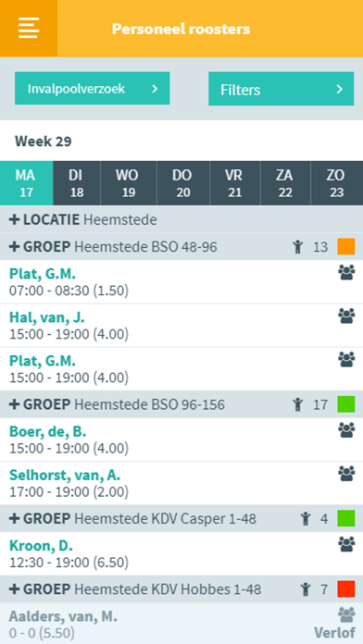Switch to the DI 18 day tab

(77, 183)
